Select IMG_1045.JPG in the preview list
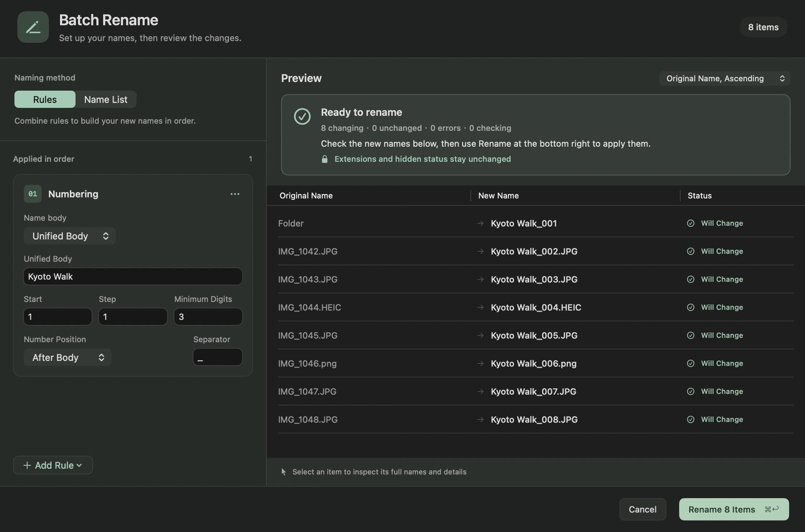 (308, 335)
